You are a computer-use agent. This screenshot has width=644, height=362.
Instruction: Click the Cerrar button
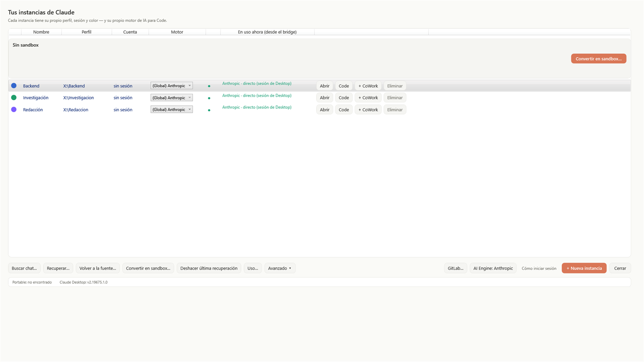click(x=620, y=268)
